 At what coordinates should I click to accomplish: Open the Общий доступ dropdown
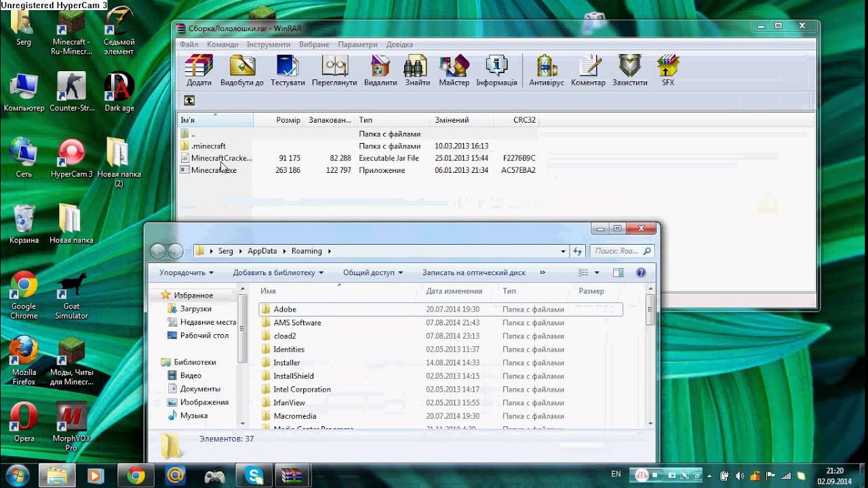pos(373,272)
